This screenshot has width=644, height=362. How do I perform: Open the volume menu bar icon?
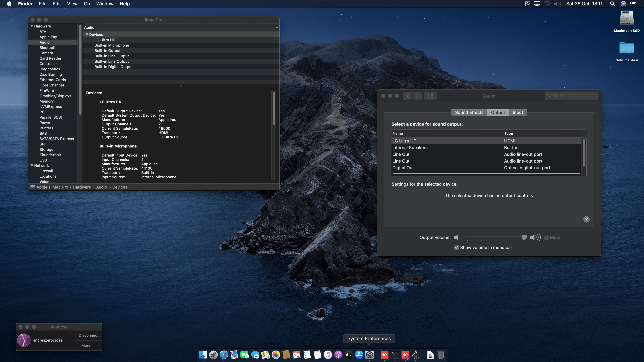coord(557,4)
